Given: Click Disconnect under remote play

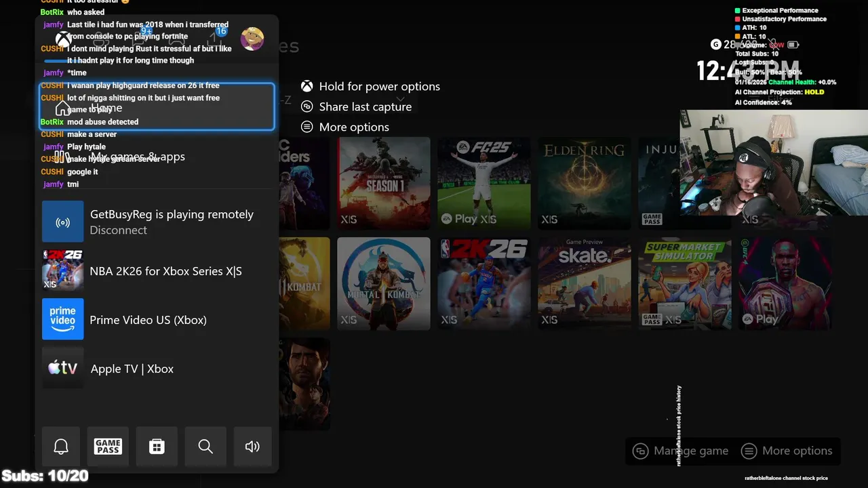Looking at the screenshot, I should coord(118,230).
